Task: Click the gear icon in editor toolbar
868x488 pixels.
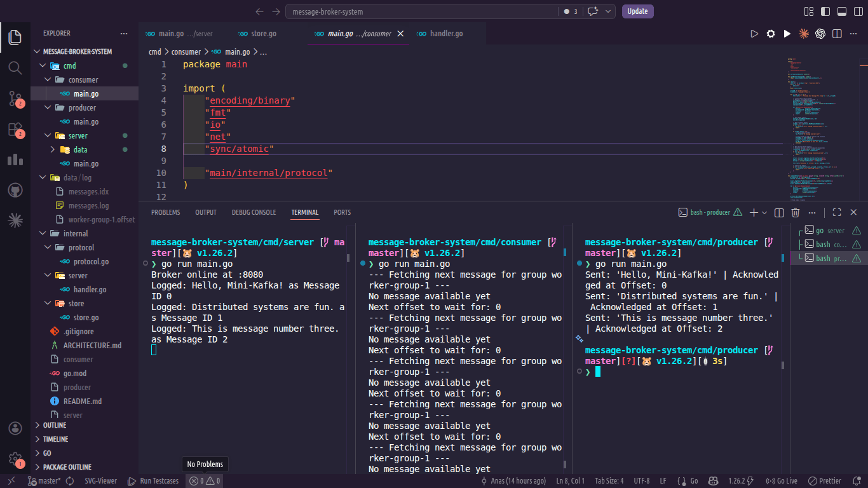Action: pos(771,34)
